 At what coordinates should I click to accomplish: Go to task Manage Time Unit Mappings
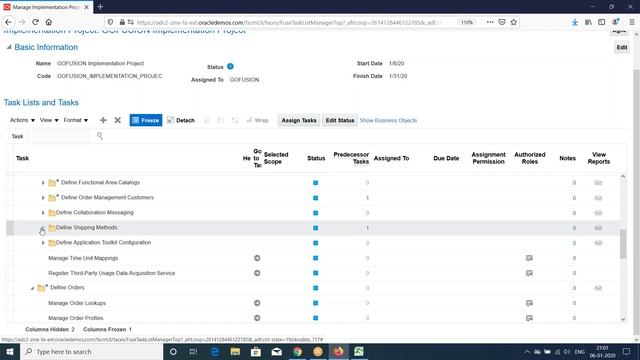(257, 258)
